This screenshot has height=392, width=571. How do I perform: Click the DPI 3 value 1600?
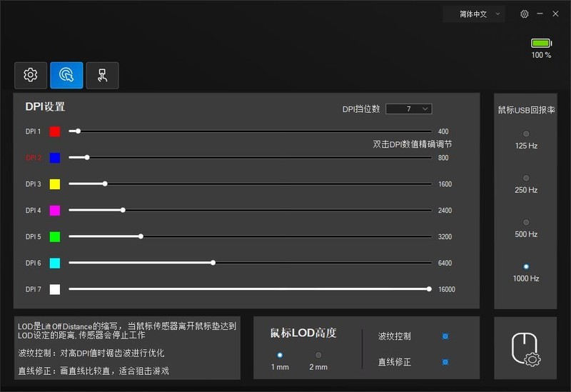[x=445, y=184]
